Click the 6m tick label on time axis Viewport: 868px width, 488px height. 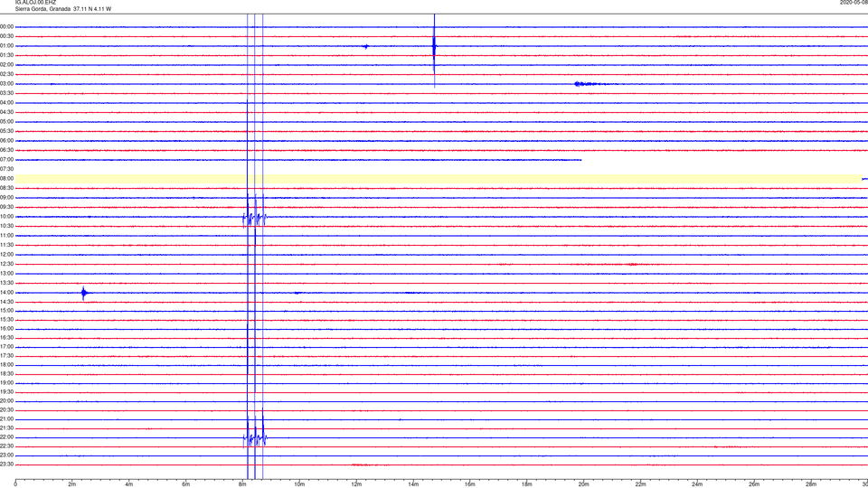(186, 484)
